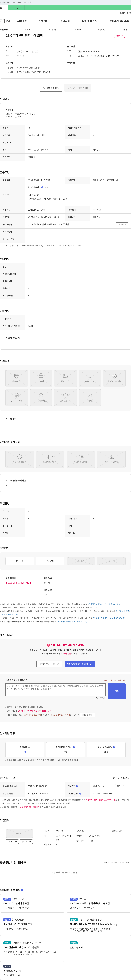Click info icon beside 취업알선기관 알선
This screenshot has height=980, width=131.
pos(74,747)
